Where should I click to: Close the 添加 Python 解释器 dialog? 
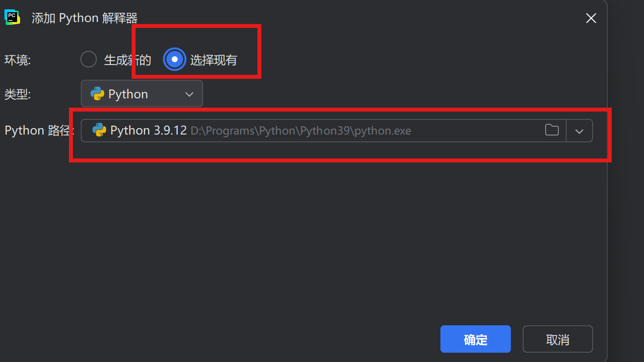pos(591,19)
